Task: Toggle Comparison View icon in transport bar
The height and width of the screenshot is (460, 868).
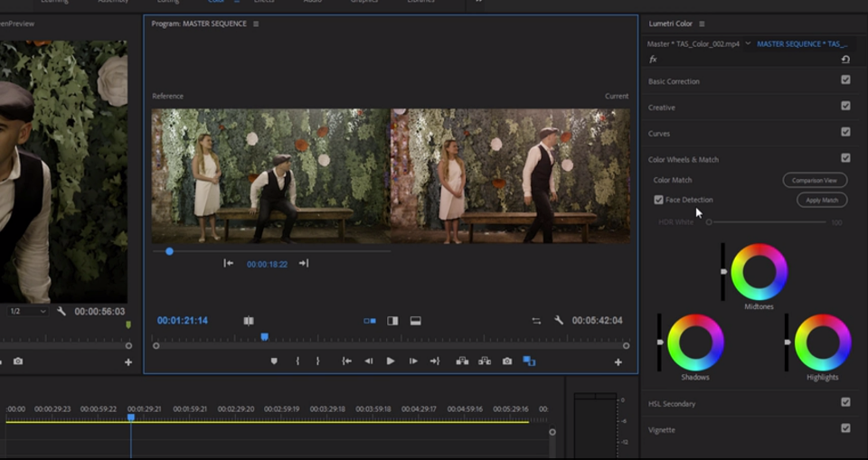Action: (x=529, y=361)
